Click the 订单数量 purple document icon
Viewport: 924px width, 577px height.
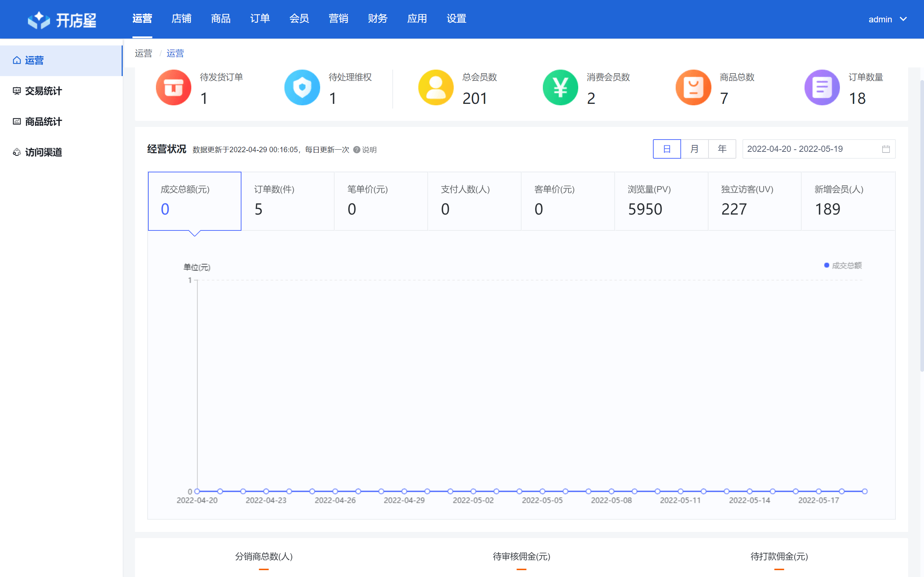(x=821, y=87)
